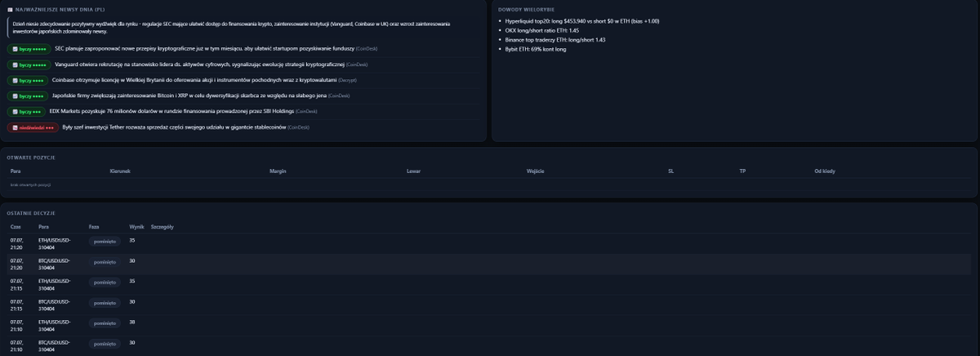Click the pominięto badge on ETH 21:15 row

coord(105,282)
